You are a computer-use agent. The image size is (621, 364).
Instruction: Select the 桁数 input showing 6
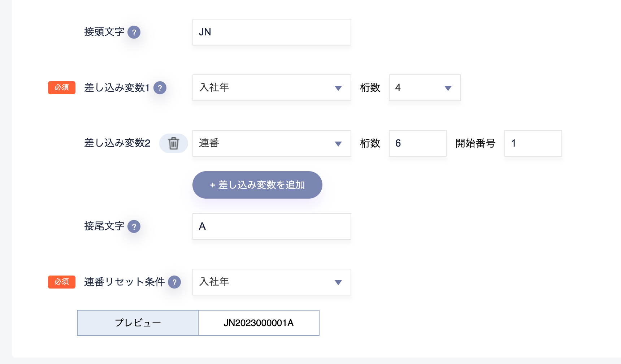coord(417,143)
